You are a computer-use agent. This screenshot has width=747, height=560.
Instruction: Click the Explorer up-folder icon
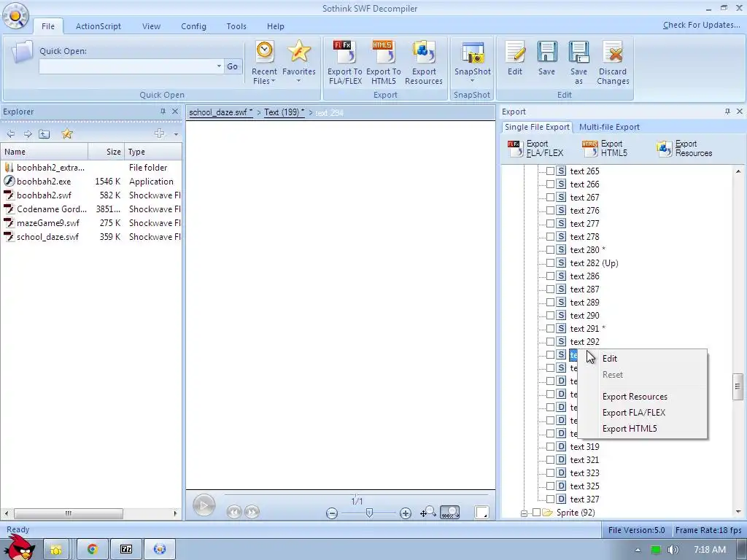pyautogui.click(x=44, y=134)
